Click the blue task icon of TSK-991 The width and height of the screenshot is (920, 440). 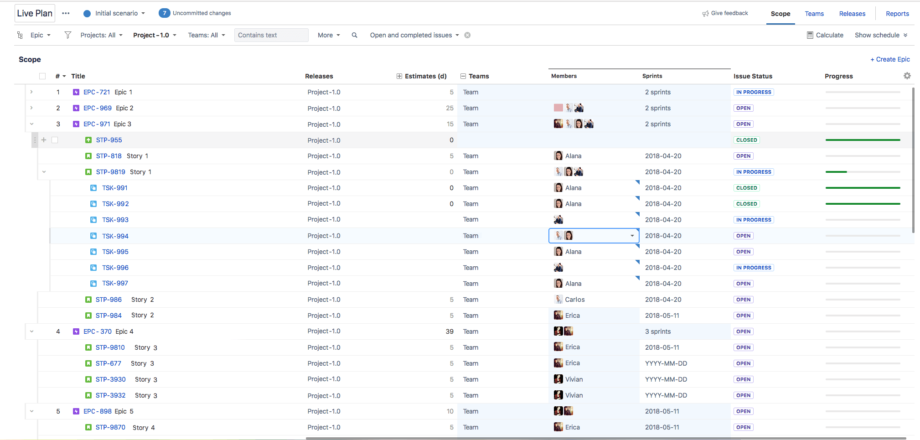pos(93,188)
